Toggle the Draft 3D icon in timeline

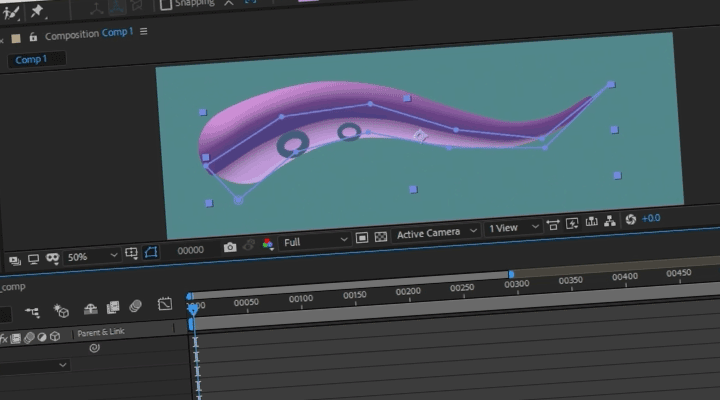click(61, 311)
